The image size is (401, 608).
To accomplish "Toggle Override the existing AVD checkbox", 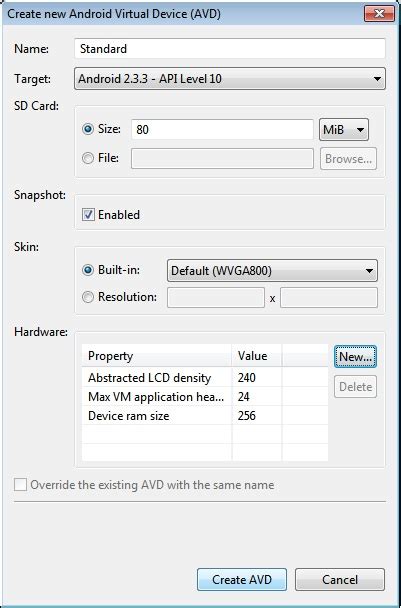I will coord(20,485).
